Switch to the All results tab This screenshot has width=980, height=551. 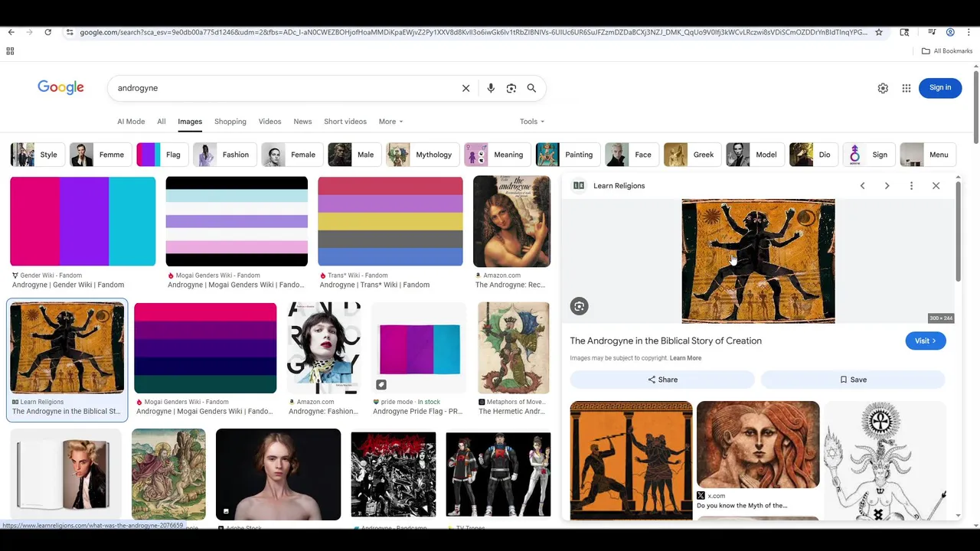(162, 122)
